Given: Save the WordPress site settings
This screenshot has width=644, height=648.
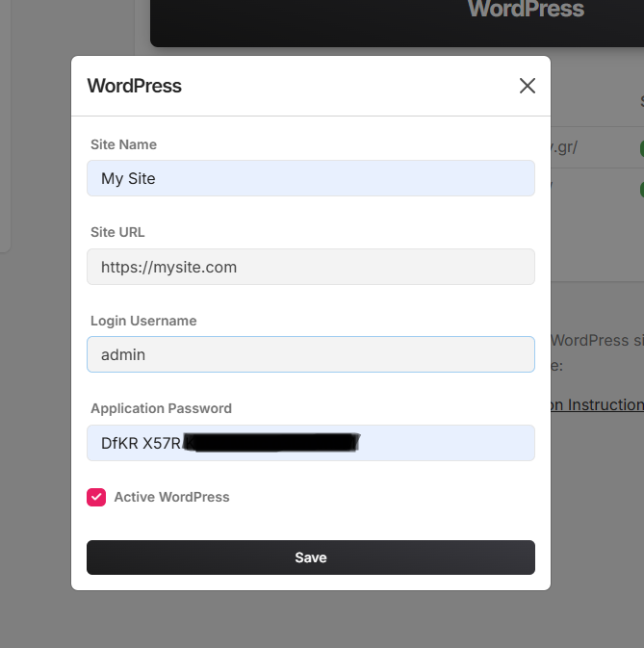Looking at the screenshot, I should (311, 557).
